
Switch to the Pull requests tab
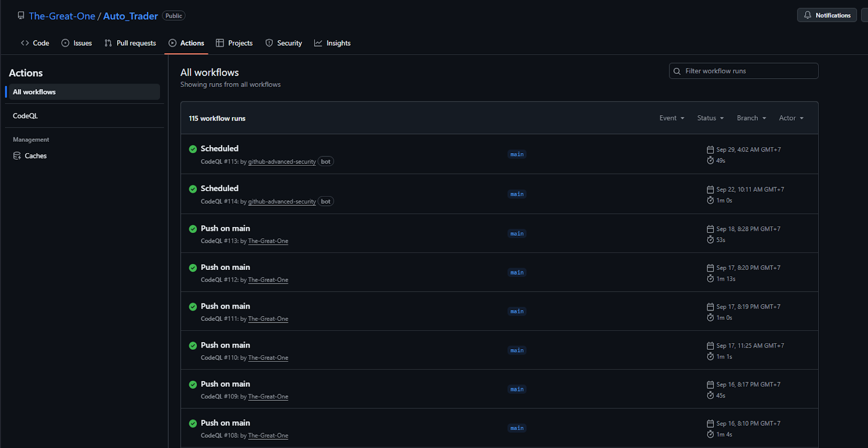point(130,43)
